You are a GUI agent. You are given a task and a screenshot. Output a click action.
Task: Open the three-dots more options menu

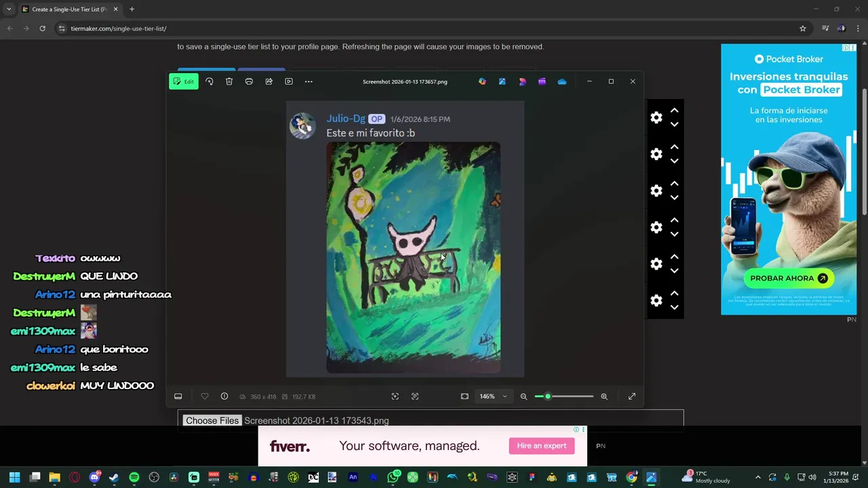[x=309, y=81]
